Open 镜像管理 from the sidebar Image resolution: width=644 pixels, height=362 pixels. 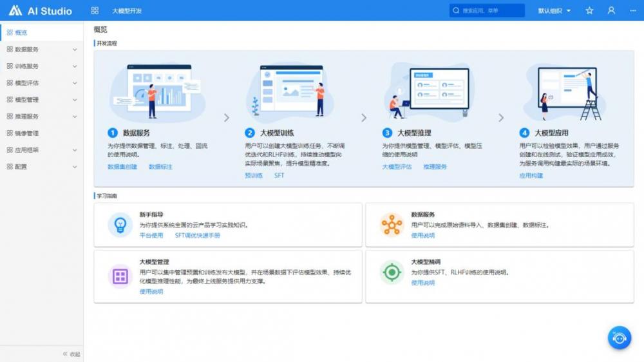click(x=26, y=133)
